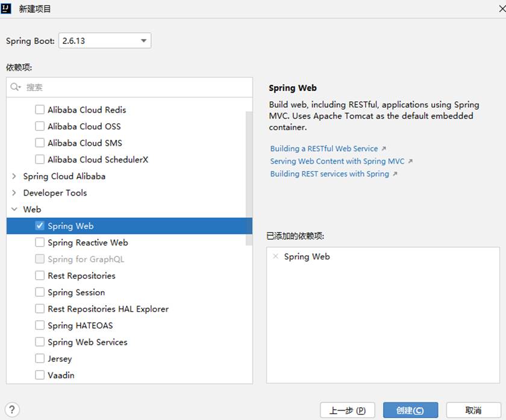Check the Vaadin checkbox
The image size is (506, 420).
(40, 375)
